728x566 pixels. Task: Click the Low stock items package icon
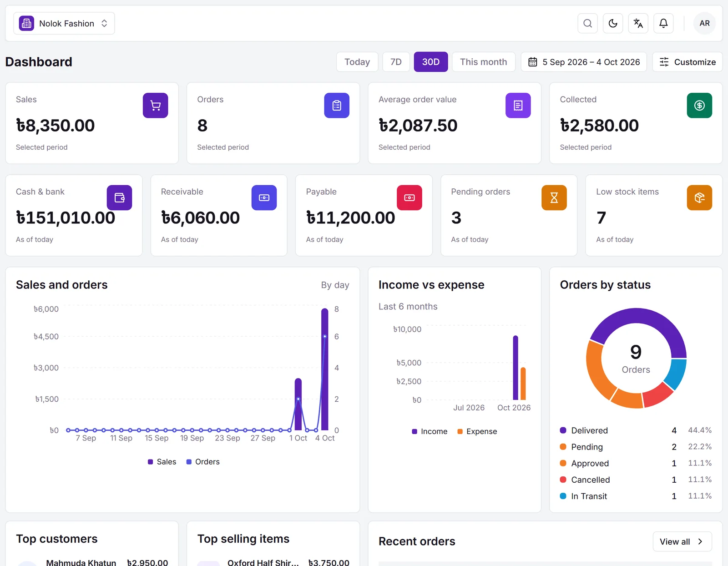(699, 197)
